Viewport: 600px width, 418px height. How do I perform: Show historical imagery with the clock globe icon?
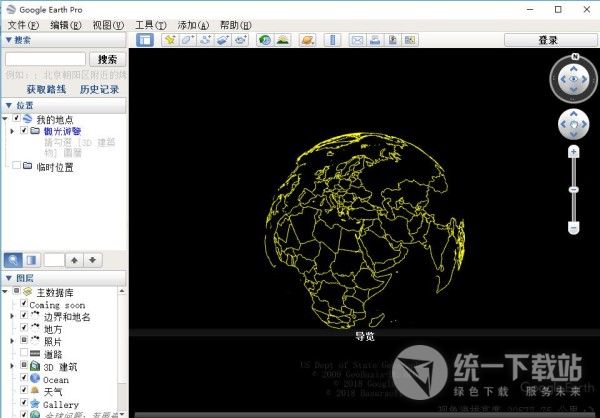(265, 40)
